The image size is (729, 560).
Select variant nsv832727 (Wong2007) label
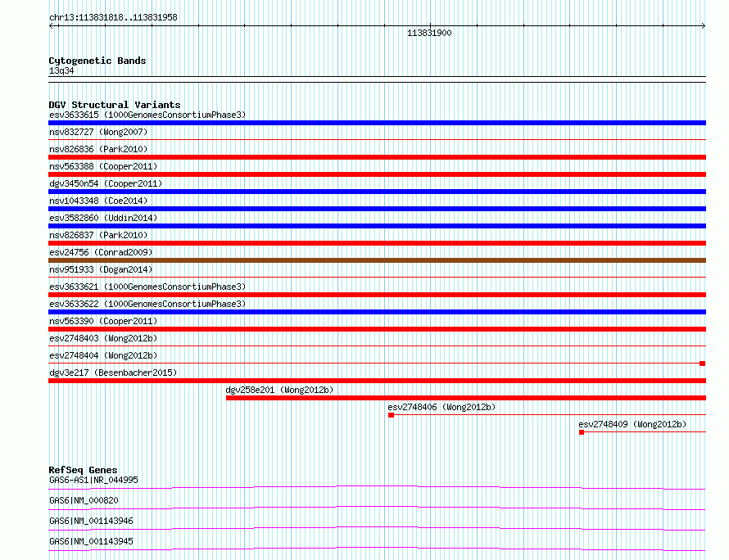click(98, 132)
